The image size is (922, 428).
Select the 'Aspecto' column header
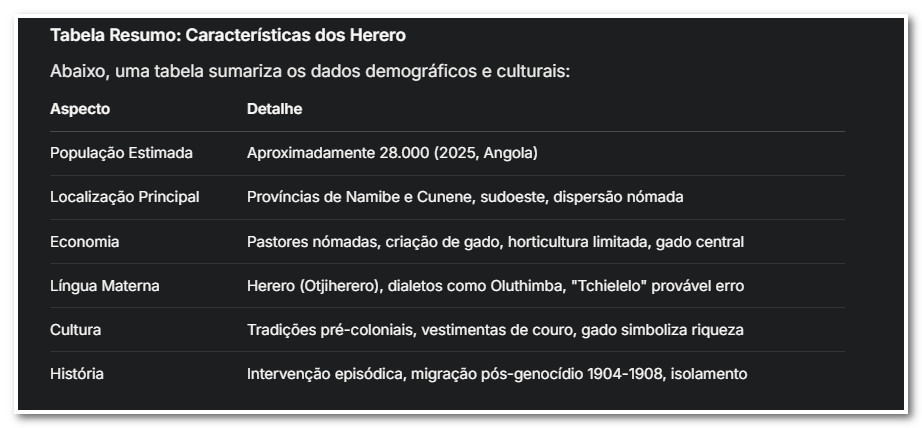coord(80,109)
